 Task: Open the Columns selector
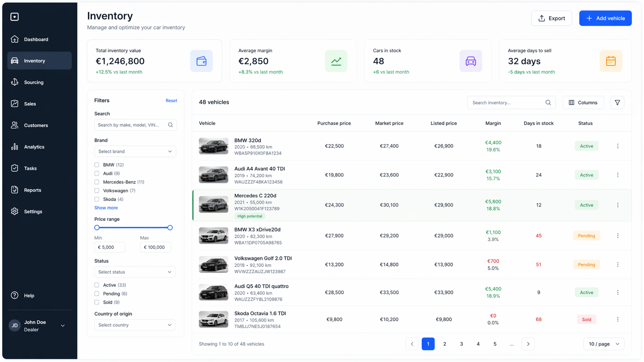point(583,103)
